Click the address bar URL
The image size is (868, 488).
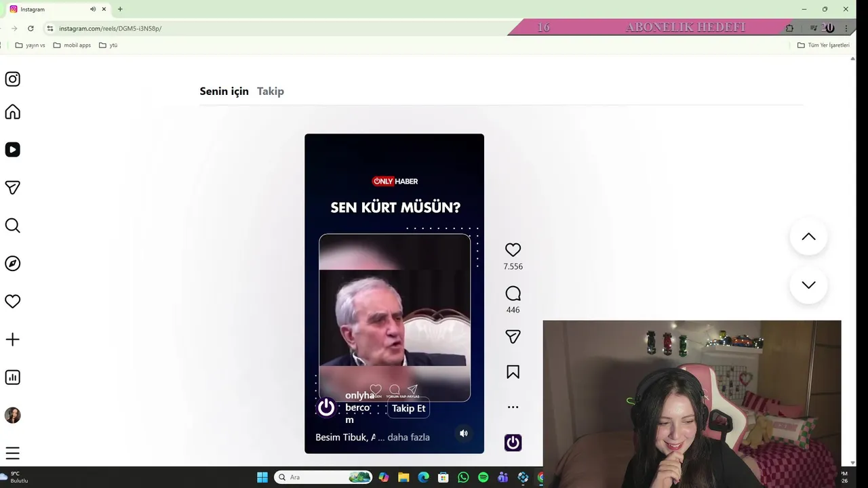[x=110, y=28]
